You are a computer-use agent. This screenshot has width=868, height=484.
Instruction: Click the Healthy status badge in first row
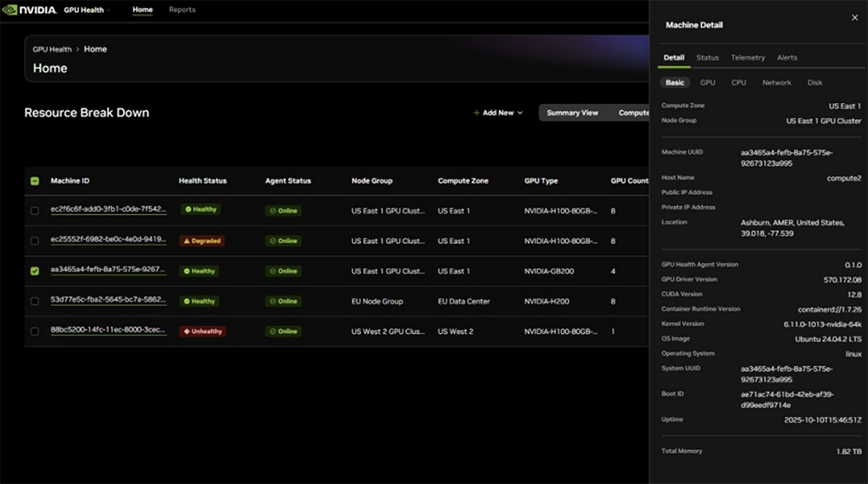pos(201,210)
